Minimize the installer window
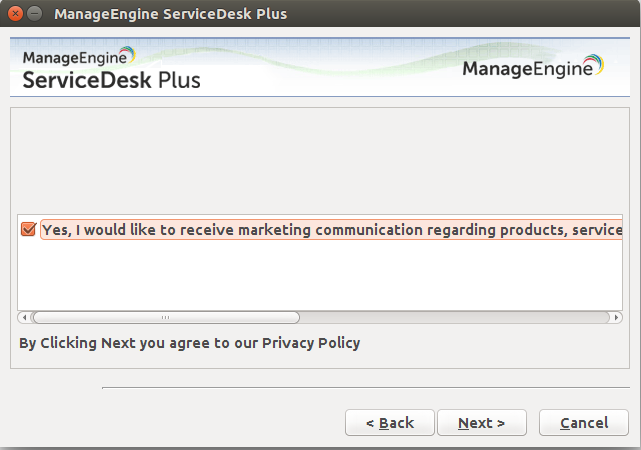 (x=34, y=15)
